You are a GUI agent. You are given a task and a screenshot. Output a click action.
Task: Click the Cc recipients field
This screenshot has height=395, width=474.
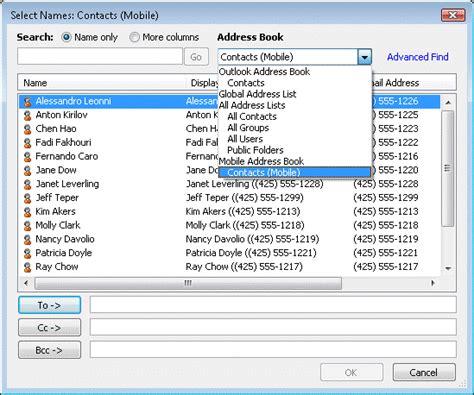pos(273,327)
